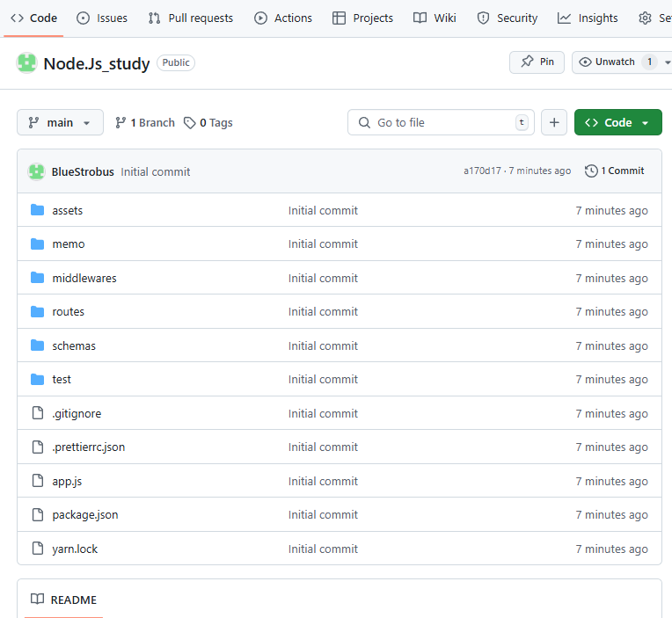Viewport: 672px width, 618px height.
Task: Click the repository owner avatar beside Node.Js_study
Action: pyautogui.click(x=26, y=63)
